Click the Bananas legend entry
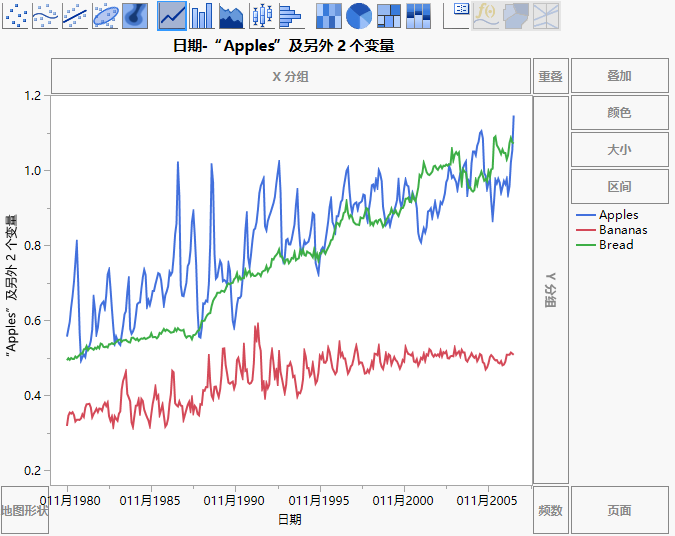Viewport: 675px width, 536px height. 622,230
